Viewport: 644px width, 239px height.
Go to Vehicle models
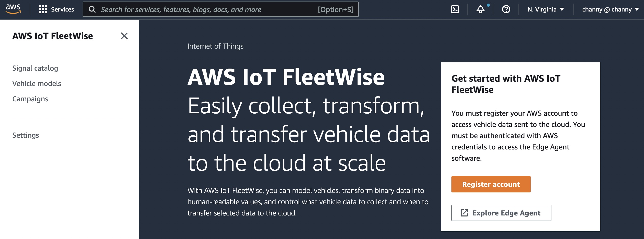click(37, 83)
